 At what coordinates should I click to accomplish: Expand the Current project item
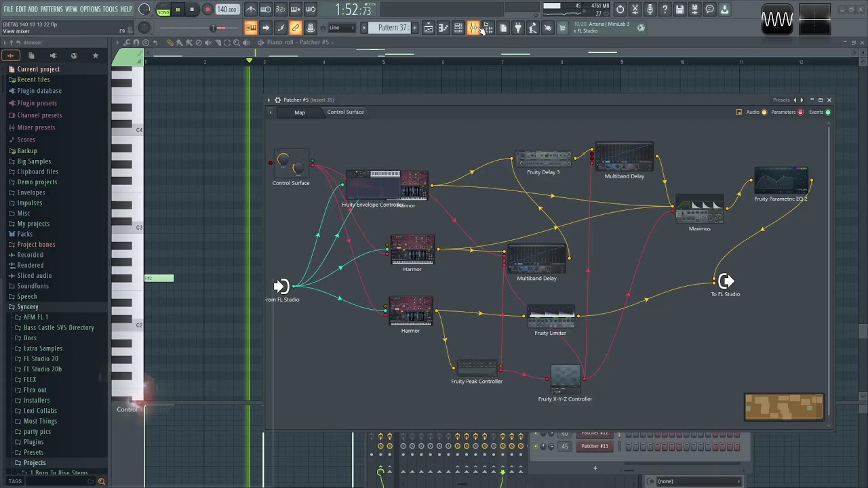[x=38, y=69]
